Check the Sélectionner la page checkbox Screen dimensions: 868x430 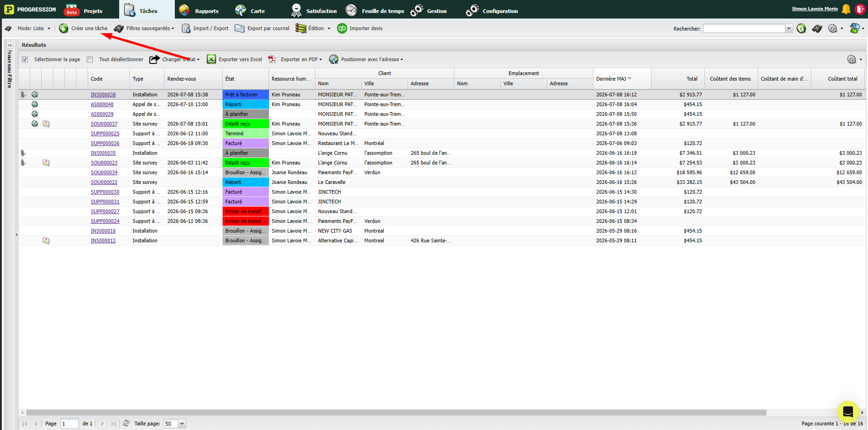(x=25, y=59)
